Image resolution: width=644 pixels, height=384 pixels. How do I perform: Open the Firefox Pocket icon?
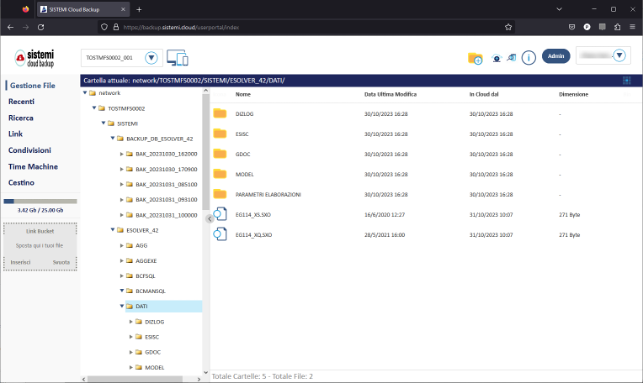tap(572, 27)
